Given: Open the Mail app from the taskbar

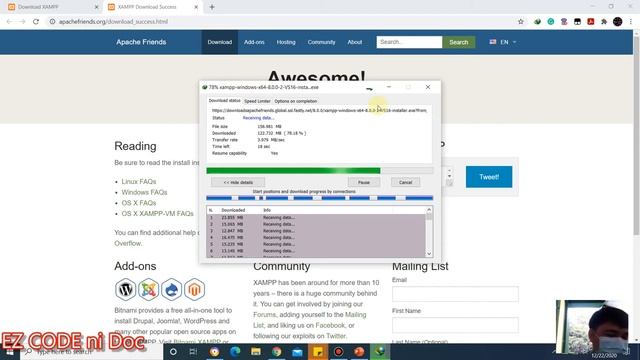Looking at the screenshot, I should tap(298, 351).
